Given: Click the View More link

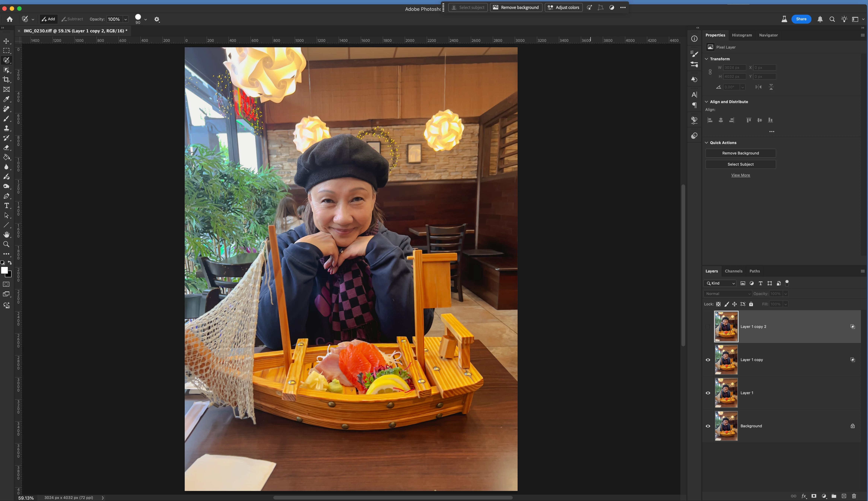Looking at the screenshot, I should pyautogui.click(x=740, y=175).
